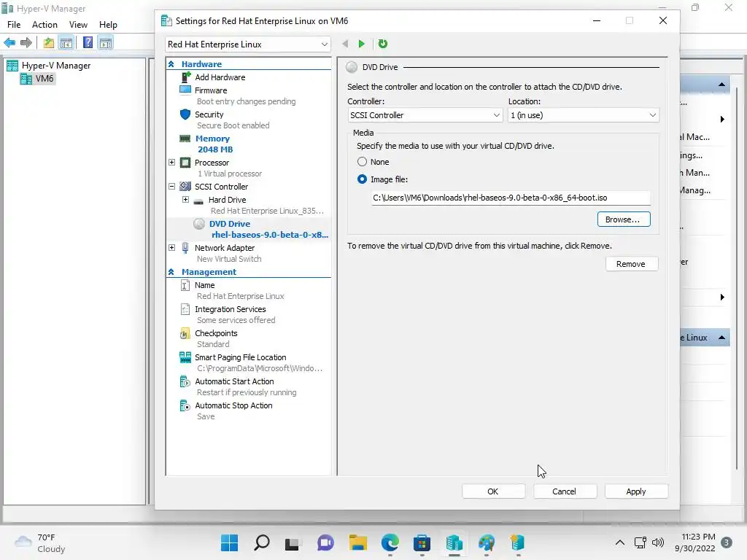Expand the Processor tree node
Image resolution: width=747 pixels, height=560 pixels.
(x=172, y=163)
